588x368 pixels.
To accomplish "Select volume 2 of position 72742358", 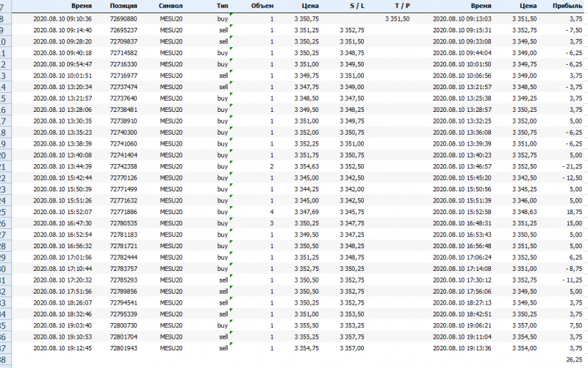I will coord(271,166).
